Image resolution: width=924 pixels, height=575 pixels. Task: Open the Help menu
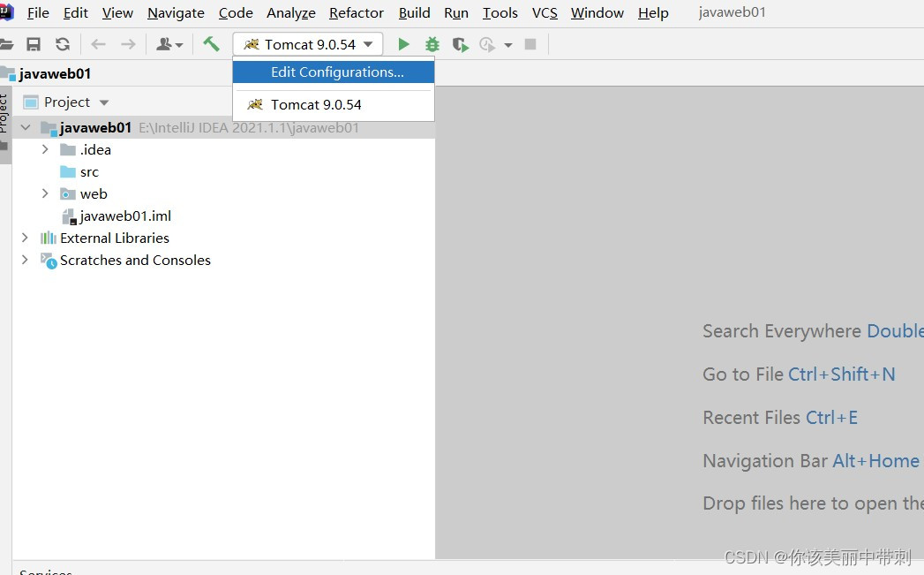(653, 13)
